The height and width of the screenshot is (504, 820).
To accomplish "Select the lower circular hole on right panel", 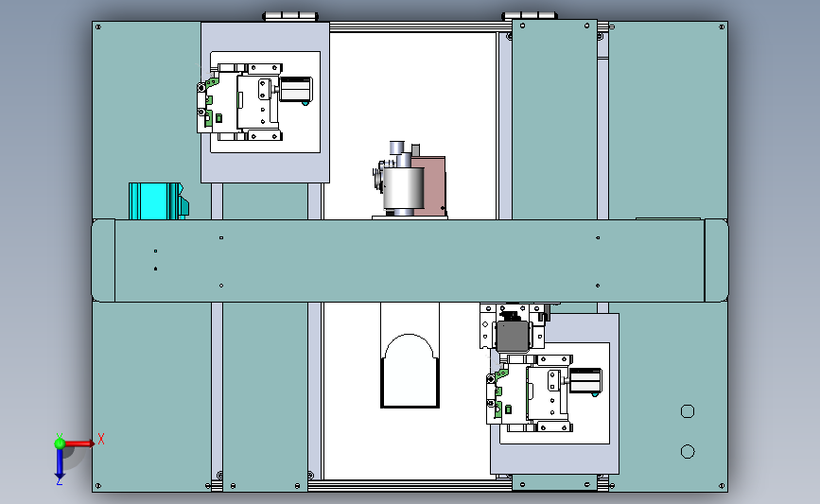I will click(688, 452).
